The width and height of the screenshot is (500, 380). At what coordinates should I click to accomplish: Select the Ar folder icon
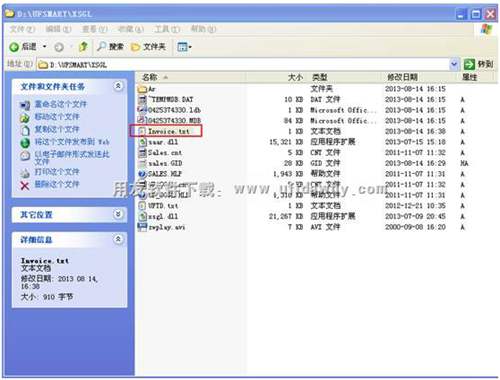click(x=142, y=89)
